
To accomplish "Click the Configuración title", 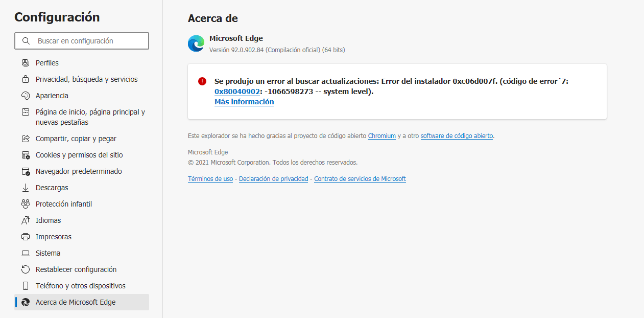I will pyautogui.click(x=57, y=17).
